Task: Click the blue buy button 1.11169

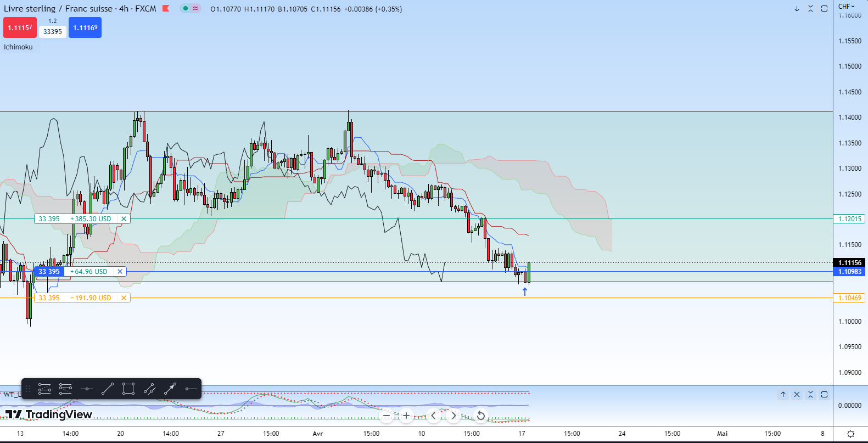Action: click(85, 27)
